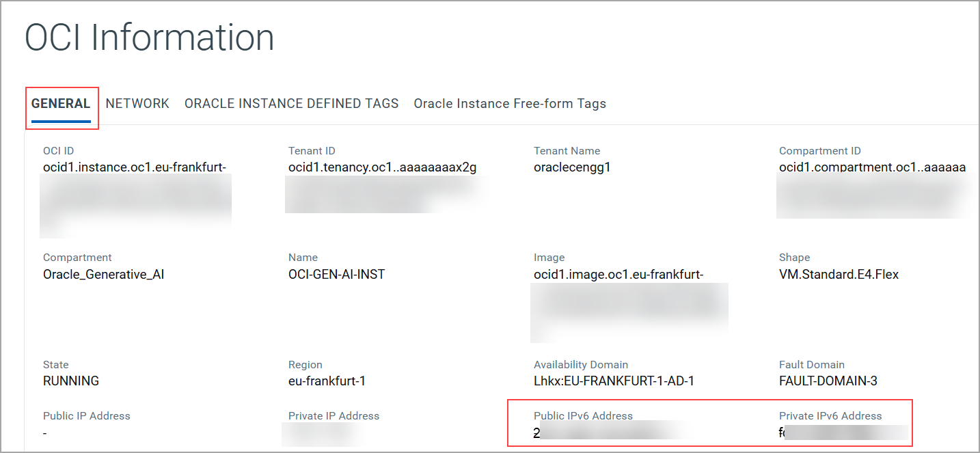
Task: Click the OCI ID field label
Action: (x=58, y=151)
